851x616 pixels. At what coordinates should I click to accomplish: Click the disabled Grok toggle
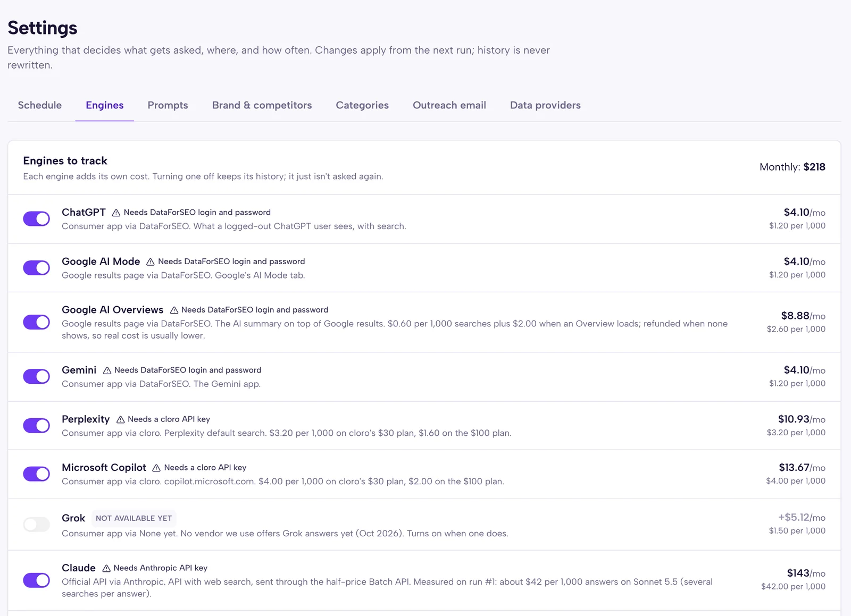click(36, 525)
